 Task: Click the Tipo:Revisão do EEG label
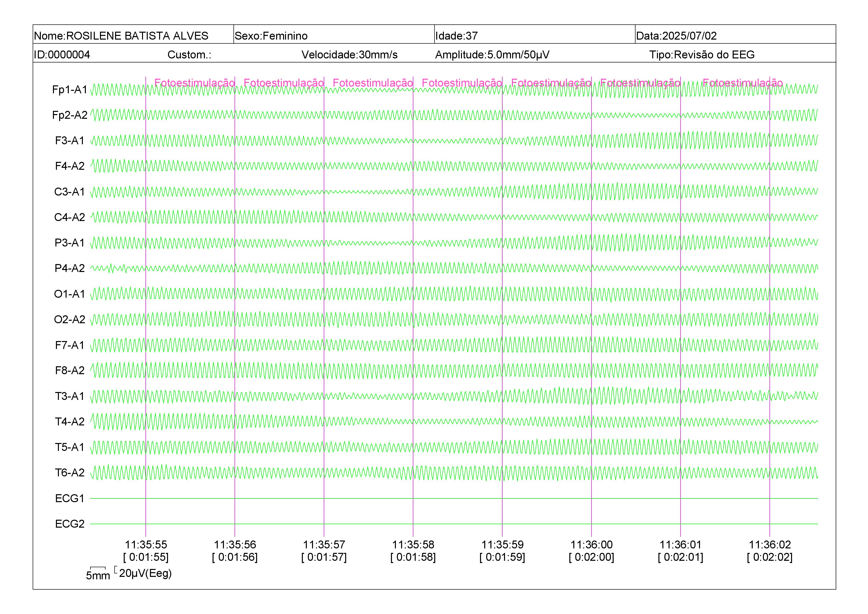click(702, 54)
